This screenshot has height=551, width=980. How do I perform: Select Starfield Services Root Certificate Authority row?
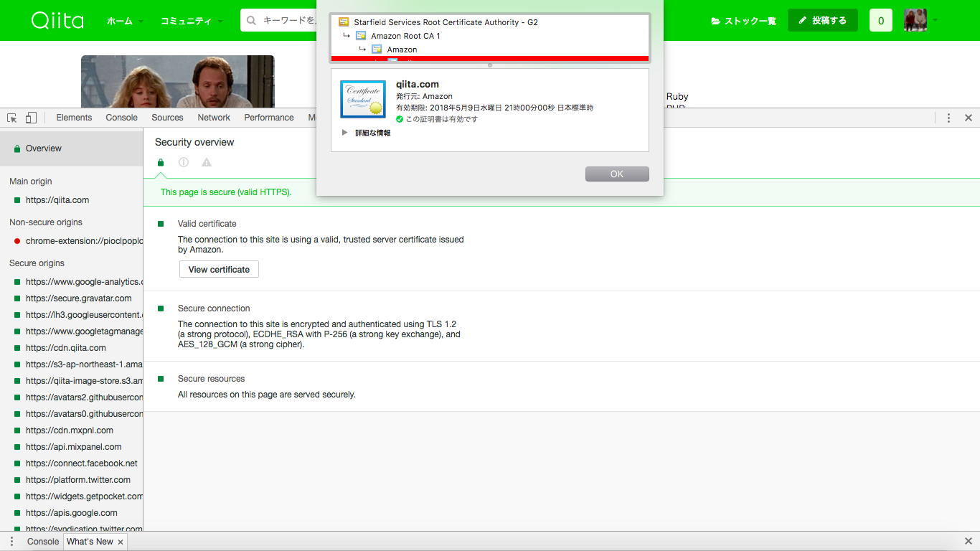(490, 22)
